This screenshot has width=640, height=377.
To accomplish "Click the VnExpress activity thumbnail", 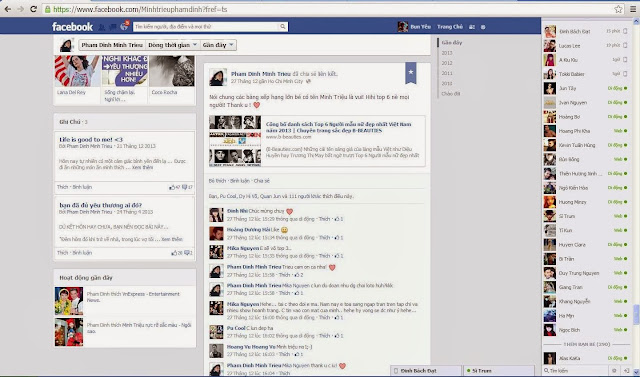I will click(x=69, y=301).
